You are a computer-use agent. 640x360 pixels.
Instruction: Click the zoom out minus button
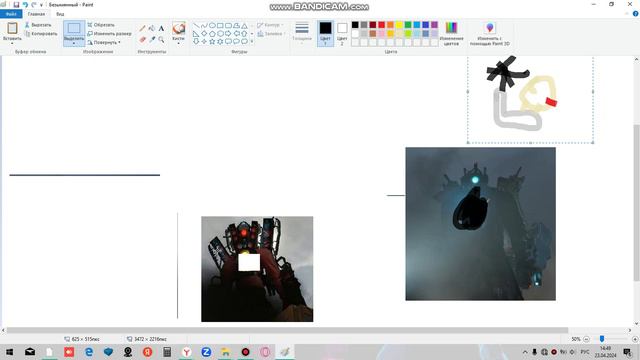587,339
